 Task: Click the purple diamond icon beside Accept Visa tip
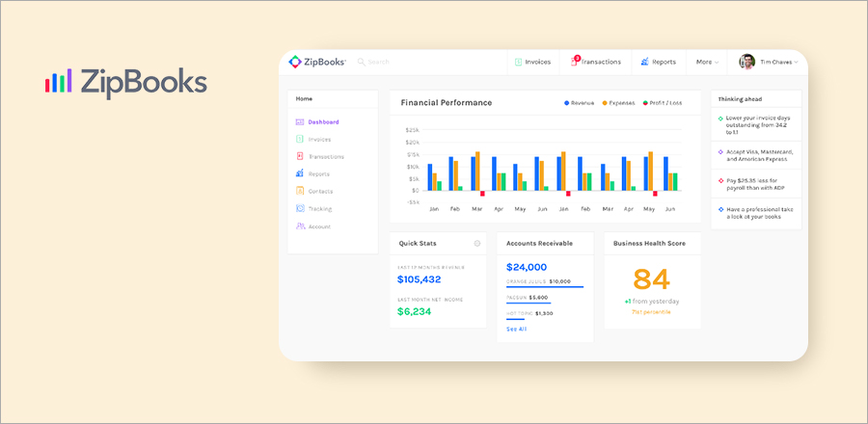[720, 152]
